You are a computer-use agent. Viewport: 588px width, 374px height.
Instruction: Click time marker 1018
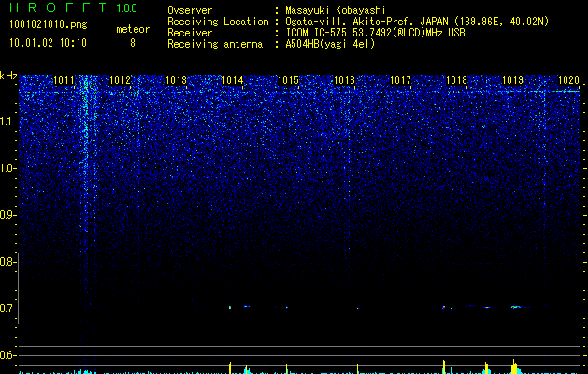(x=456, y=80)
